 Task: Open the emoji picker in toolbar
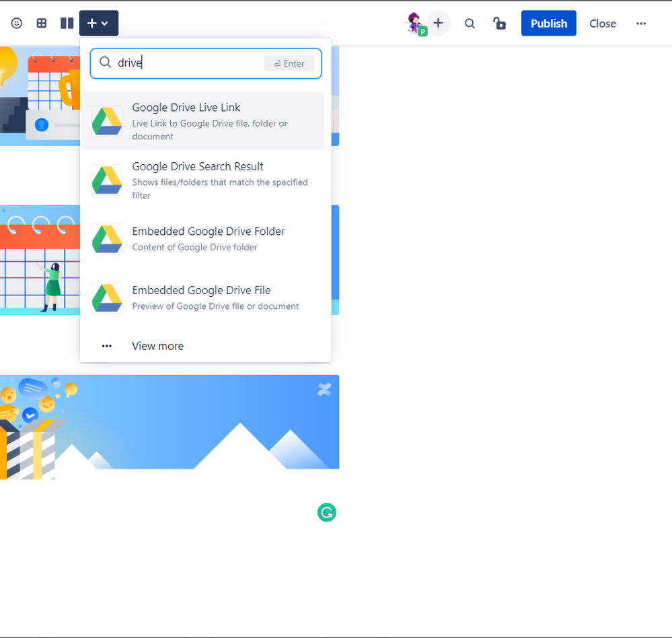click(x=17, y=23)
